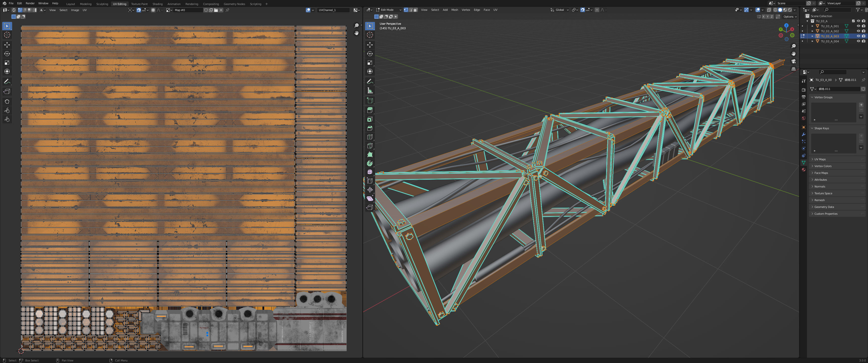Choose the Extrude Region tool

click(370, 110)
